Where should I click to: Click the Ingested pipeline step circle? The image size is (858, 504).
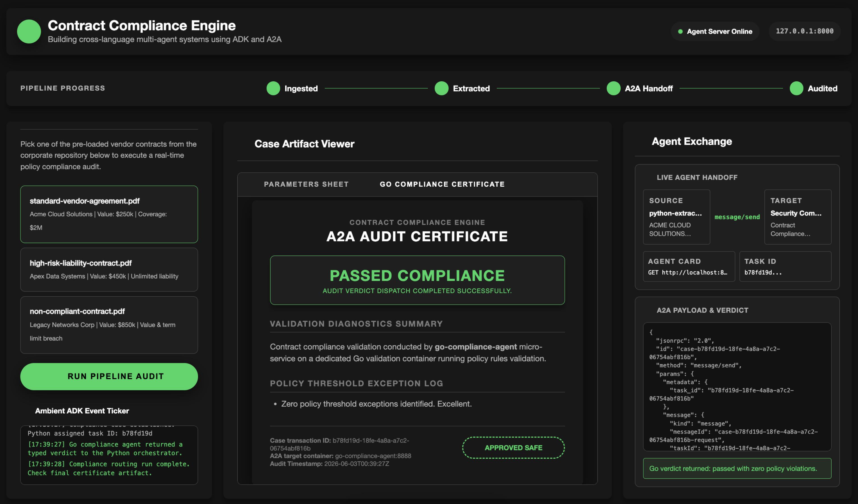click(x=273, y=89)
